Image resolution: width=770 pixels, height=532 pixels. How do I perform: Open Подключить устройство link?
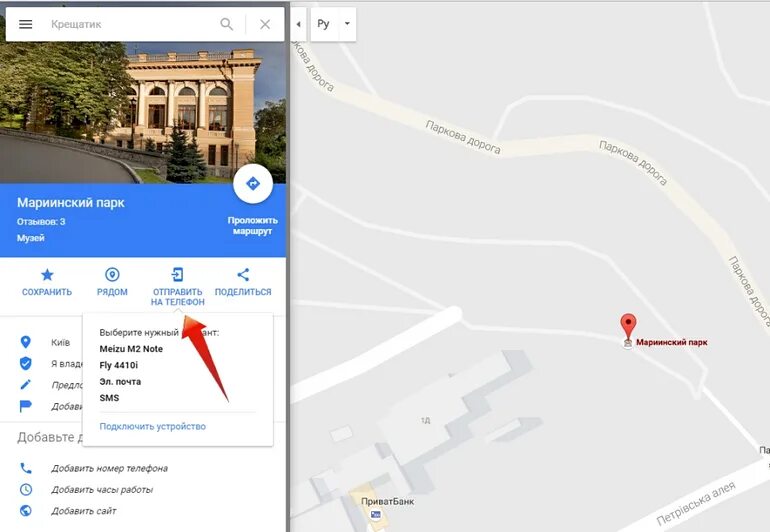153,426
